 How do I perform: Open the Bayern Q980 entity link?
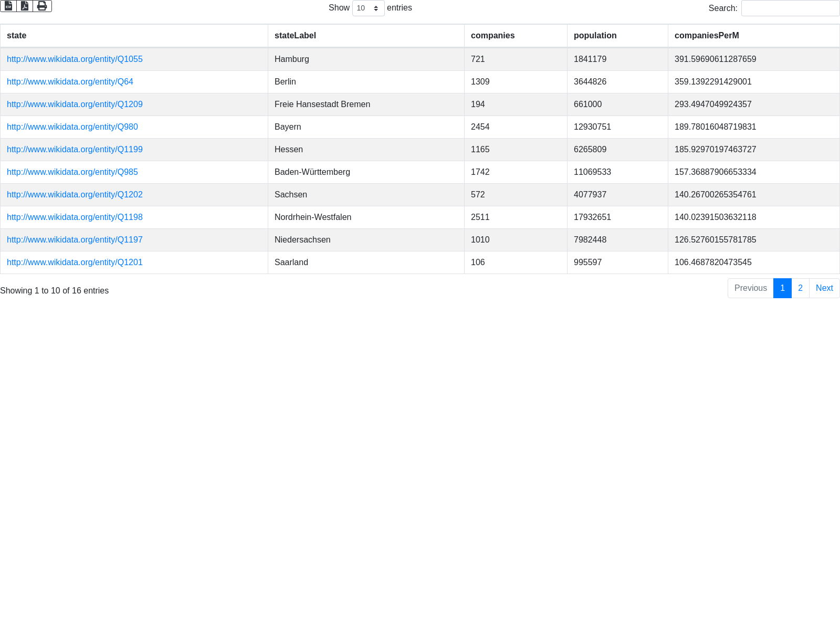72,127
